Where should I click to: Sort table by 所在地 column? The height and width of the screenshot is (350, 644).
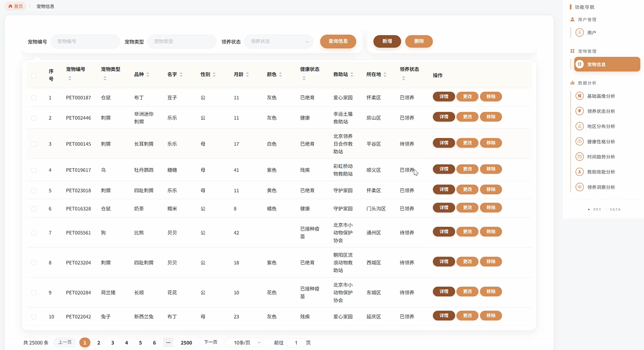click(385, 74)
